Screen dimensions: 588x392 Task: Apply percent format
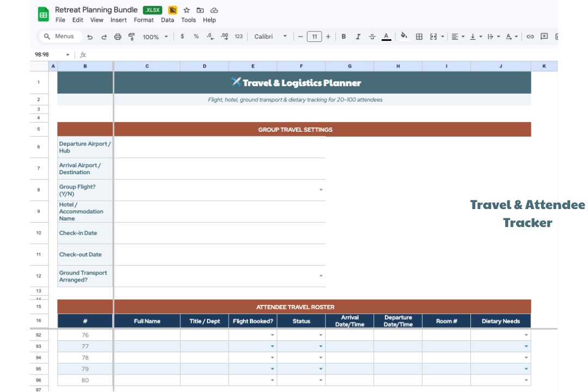[195, 36]
